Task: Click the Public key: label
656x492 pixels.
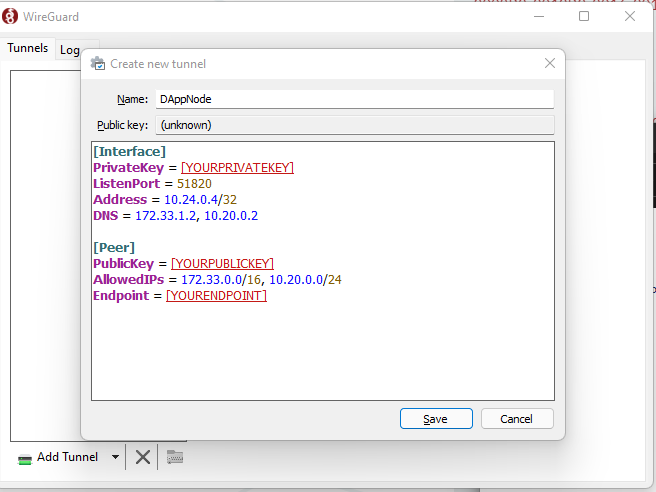Action: [x=123, y=125]
